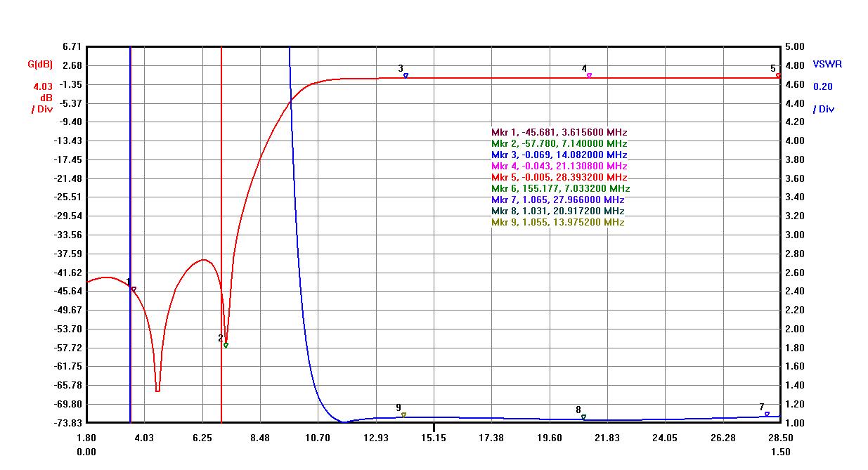Select the Mkr 2 legend entry at 7.140000 MHz
The width and height of the screenshot is (868, 470).
pos(559,143)
